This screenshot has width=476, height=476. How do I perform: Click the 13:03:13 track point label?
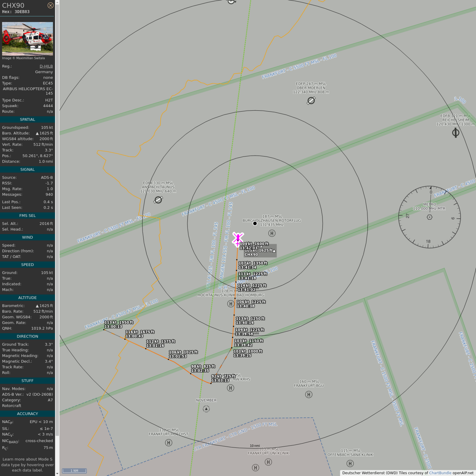(x=220, y=380)
